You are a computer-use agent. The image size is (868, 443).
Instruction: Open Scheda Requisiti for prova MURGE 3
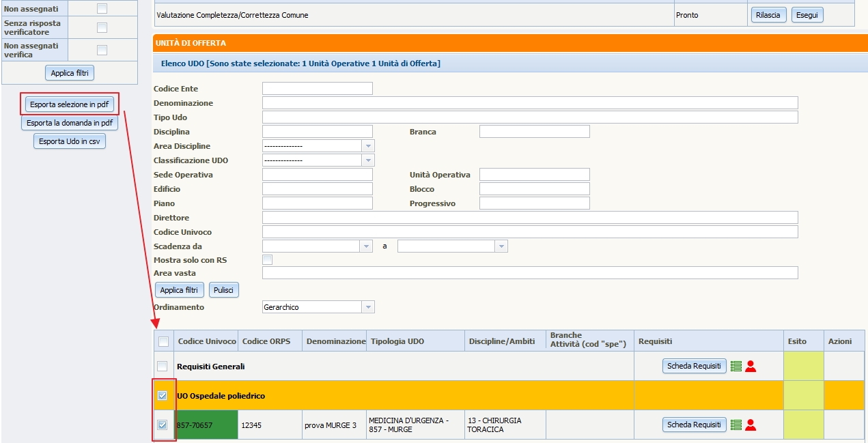tap(694, 425)
